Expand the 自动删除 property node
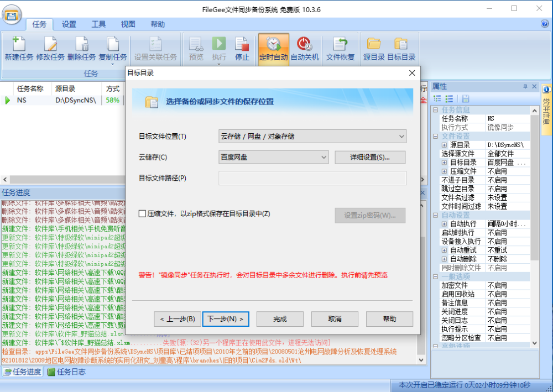The image size is (553, 392). click(x=445, y=259)
